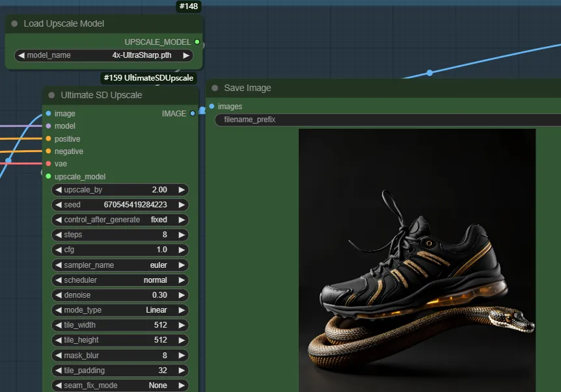Decrease steps value with left arrow
The width and height of the screenshot is (561, 392).
pos(58,235)
